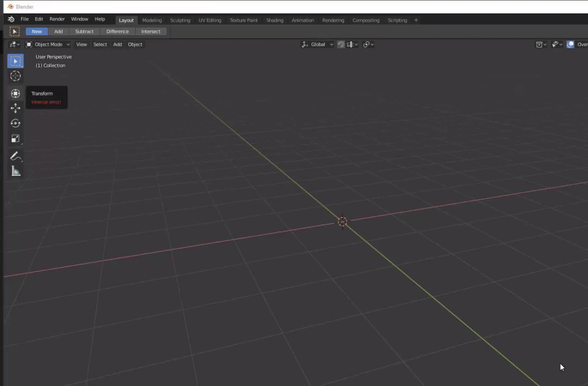Choose the Rotate tool
This screenshot has width=588, height=386.
(x=15, y=124)
